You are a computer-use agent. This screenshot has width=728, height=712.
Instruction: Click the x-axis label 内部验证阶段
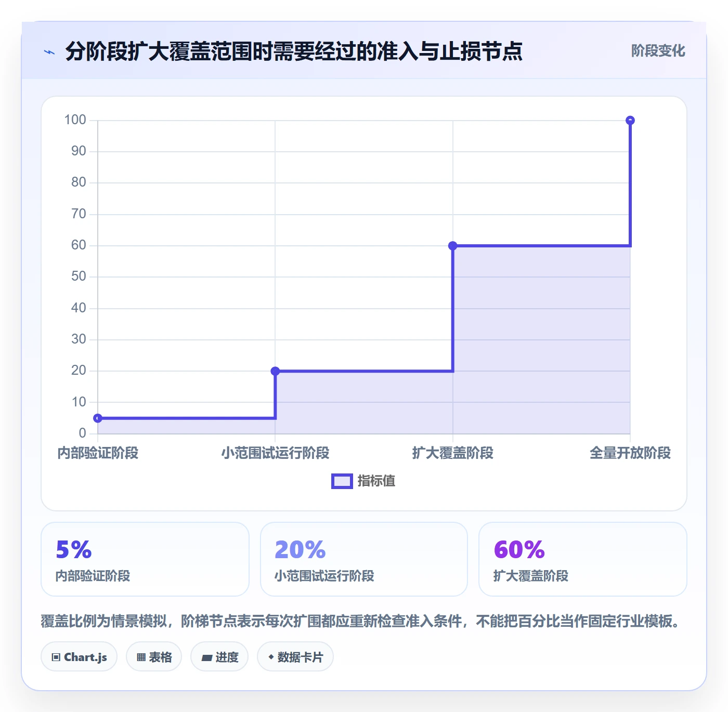98,453
